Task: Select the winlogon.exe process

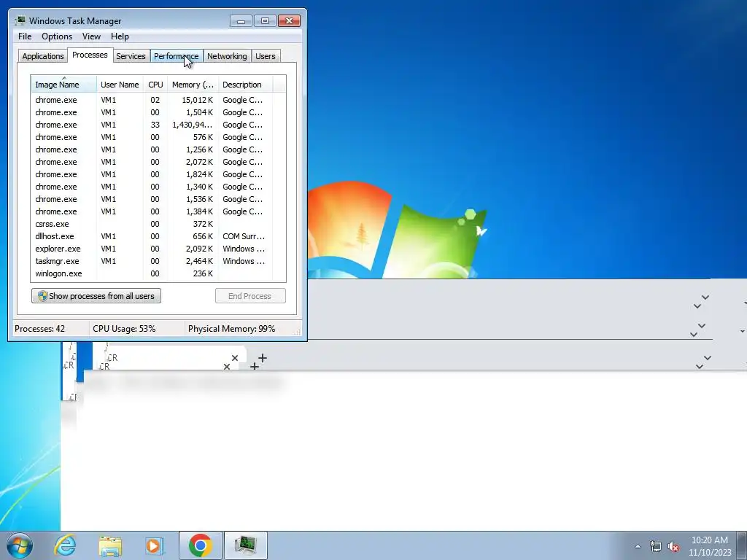Action: [152, 273]
